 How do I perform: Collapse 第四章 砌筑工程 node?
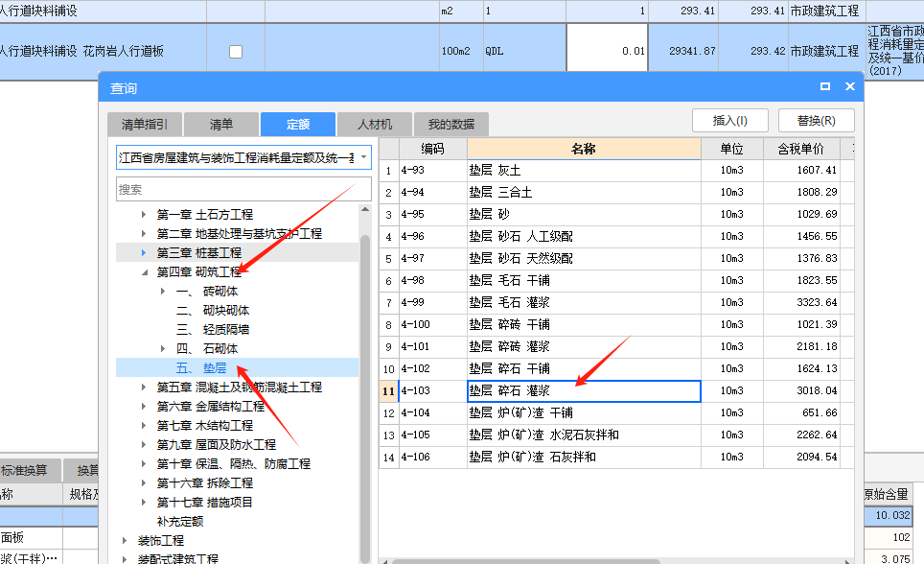144,272
